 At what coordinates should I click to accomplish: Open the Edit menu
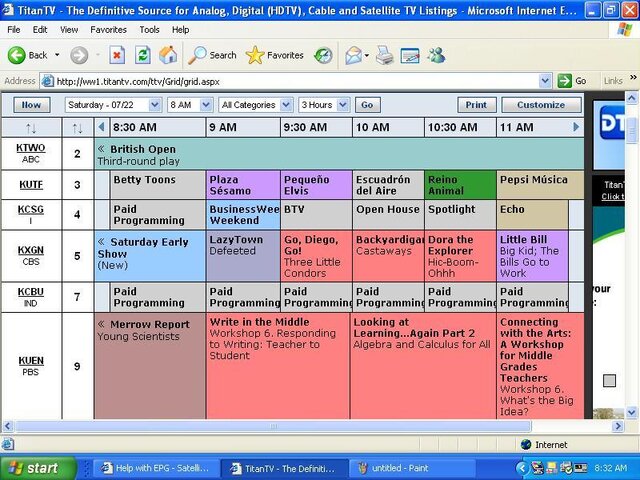tap(40, 30)
